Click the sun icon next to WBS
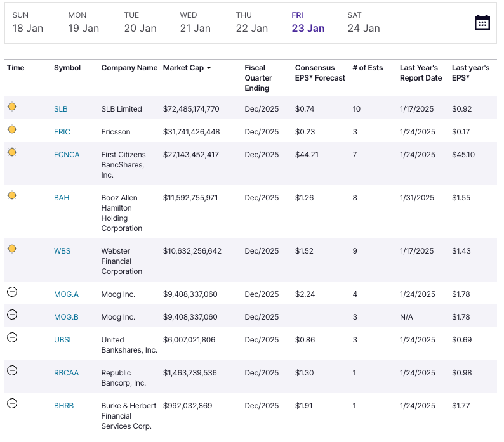Image resolution: width=504 pixels, height=442 pixels. [x=12, y=249]
